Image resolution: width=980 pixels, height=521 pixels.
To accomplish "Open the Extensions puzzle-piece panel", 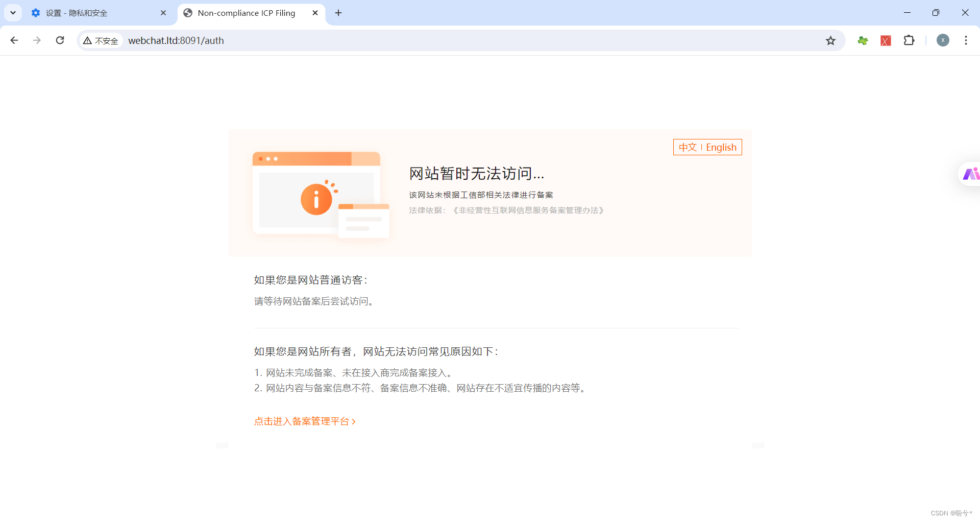I will point(910,40).
